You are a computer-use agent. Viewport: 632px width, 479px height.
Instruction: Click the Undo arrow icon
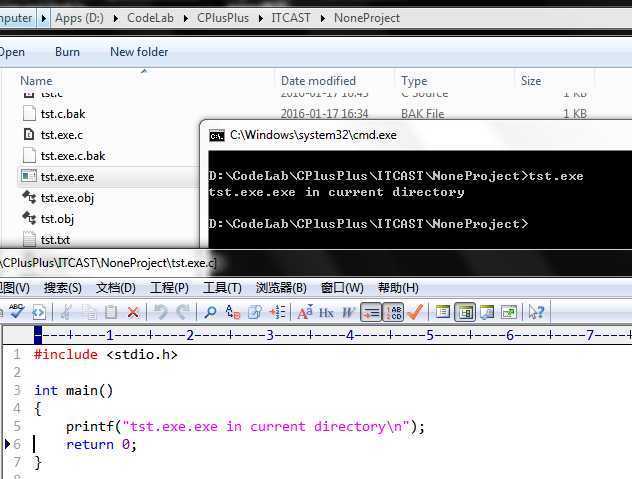pyautogui.click(x=161, y=312)
